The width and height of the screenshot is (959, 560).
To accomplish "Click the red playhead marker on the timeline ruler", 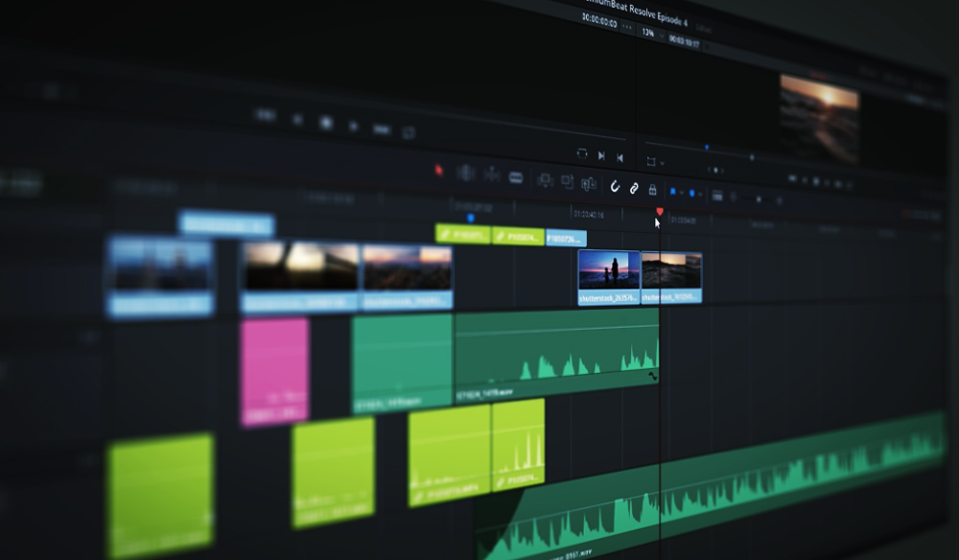I will click(659, 212).
